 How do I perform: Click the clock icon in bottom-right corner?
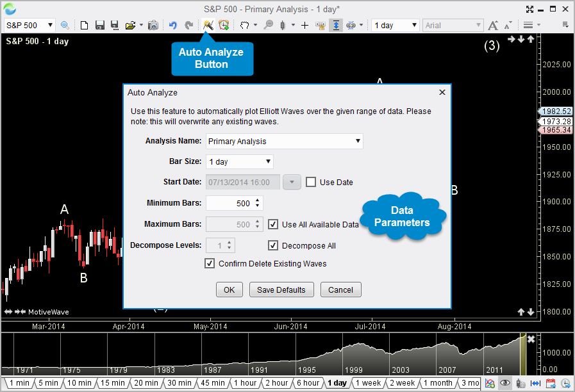click(565, 383)
